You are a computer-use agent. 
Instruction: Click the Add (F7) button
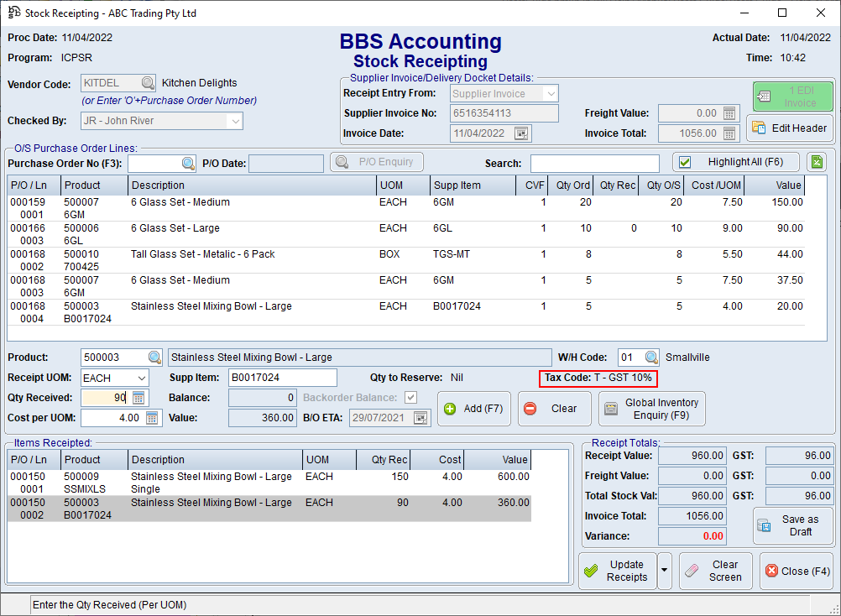[x=473, y=409]
